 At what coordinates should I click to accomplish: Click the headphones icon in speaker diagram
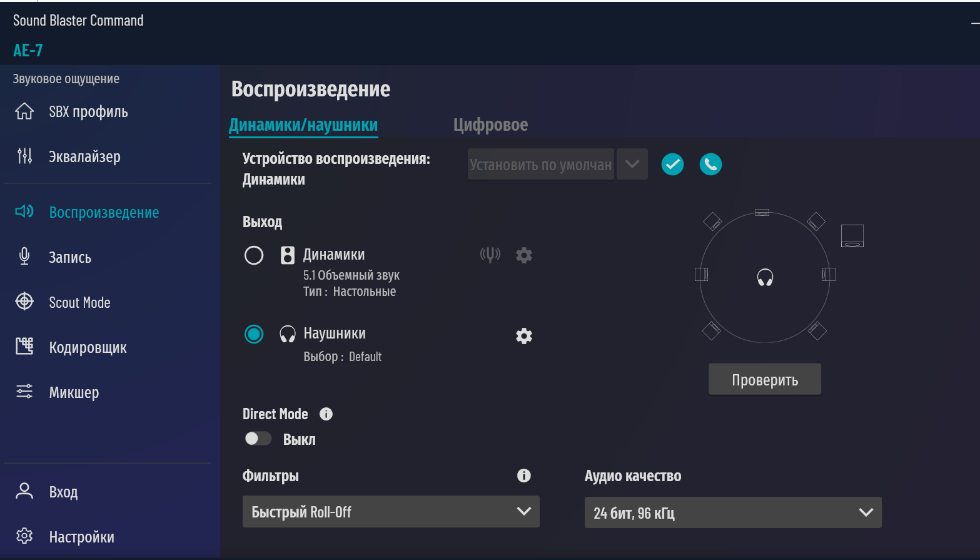(765, 277)
